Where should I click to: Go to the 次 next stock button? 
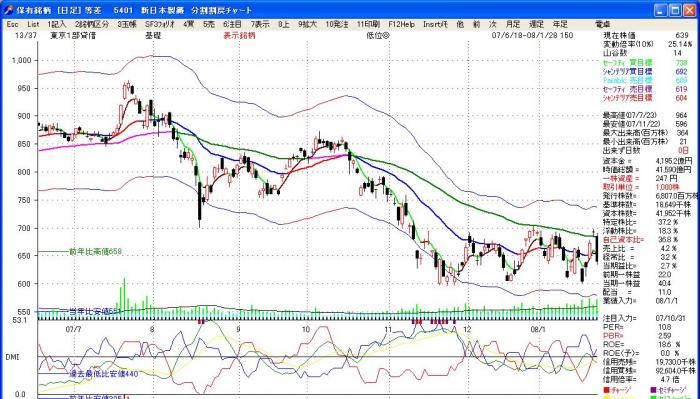493,24
